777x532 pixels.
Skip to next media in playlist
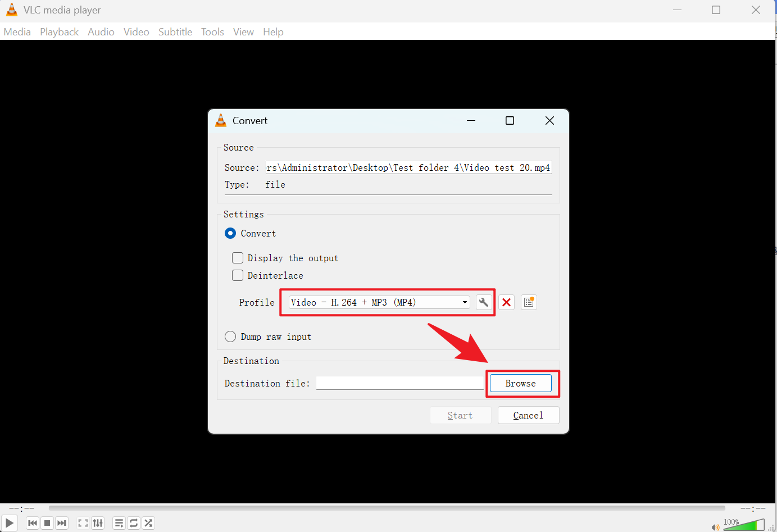point(62,523)
